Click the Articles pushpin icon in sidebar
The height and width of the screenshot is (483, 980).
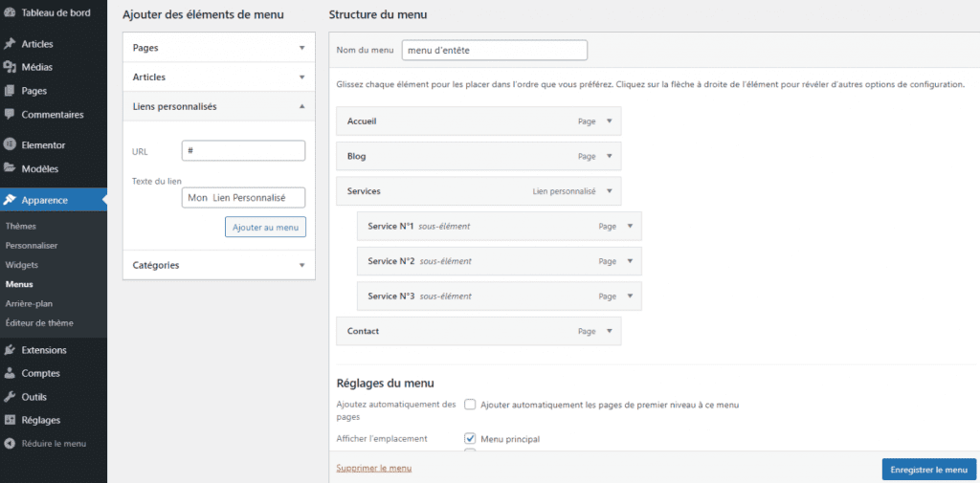(10, 44)
